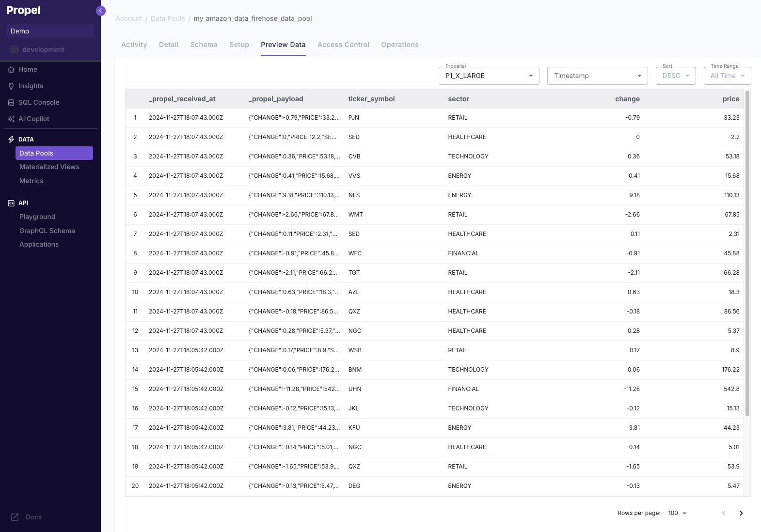Click the Home house icon
The width and height of the screenshot is (761, 532).
(11, 70)
